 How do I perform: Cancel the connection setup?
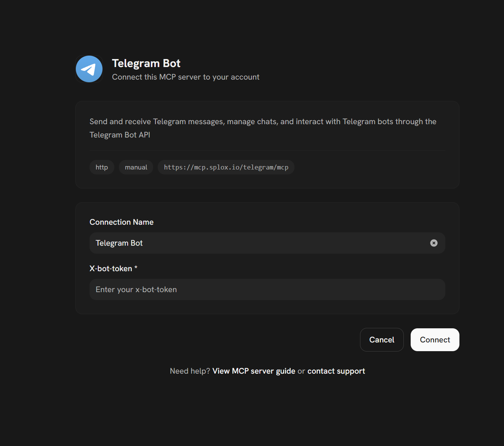click(381, 340)
